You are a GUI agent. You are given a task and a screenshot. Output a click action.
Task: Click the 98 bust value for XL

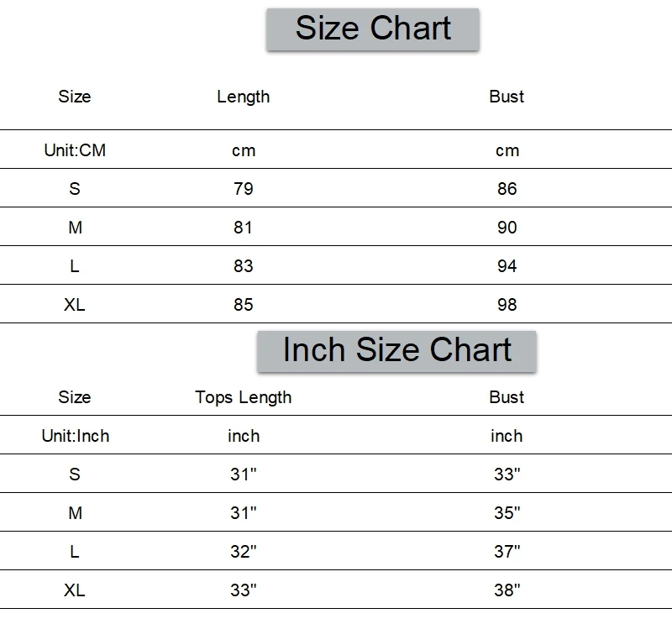(507, 305)
